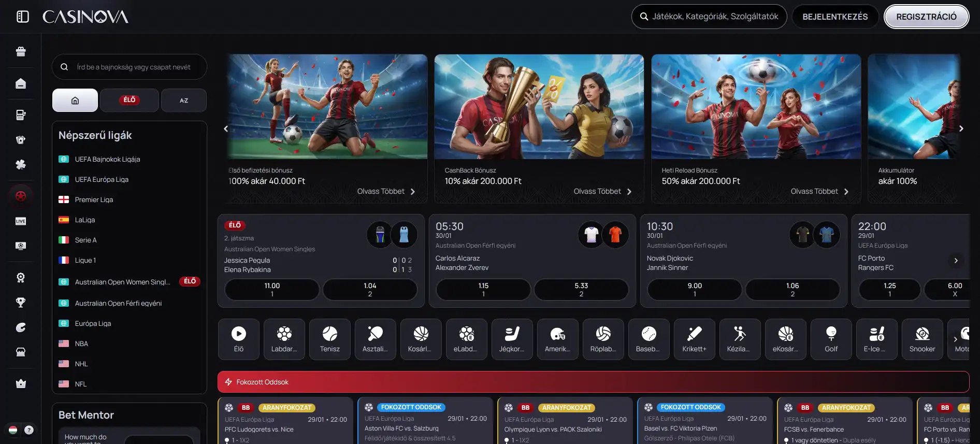This screenshot has height=444, width=980.
Task: Select the eKosárlabda sport tile
Action: pyautogui.click(x=786, y=339)
